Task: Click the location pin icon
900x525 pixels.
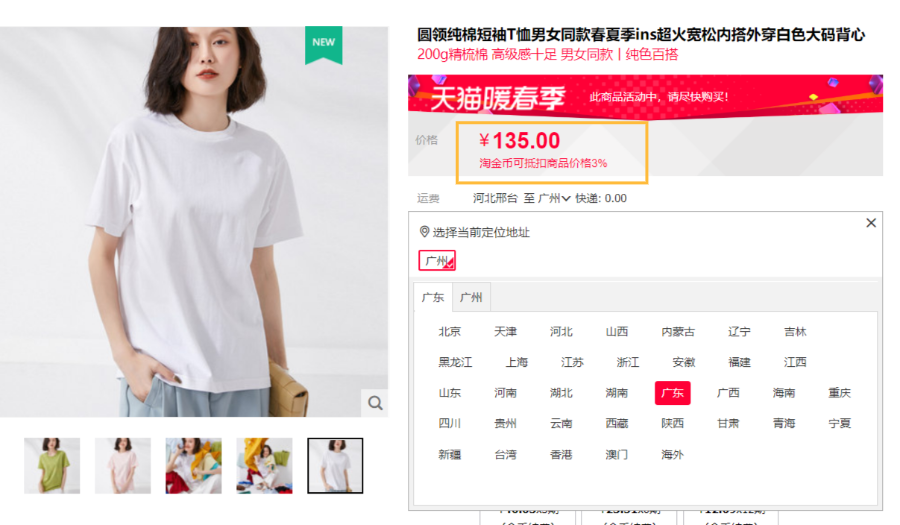Action: click(x=424, y=232)
